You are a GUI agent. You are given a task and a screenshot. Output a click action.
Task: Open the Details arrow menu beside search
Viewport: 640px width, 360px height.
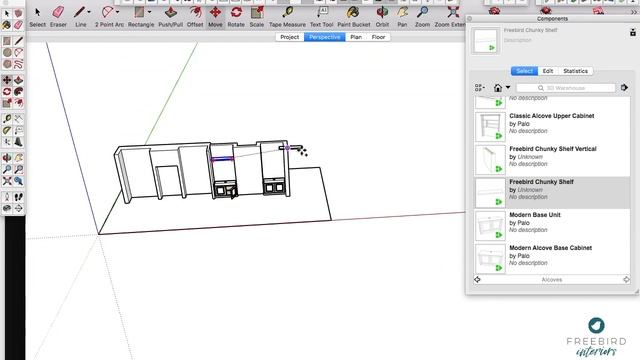(624, 87)
